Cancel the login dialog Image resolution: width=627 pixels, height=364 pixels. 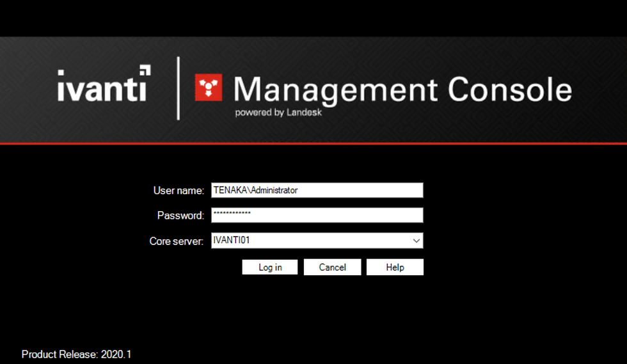click(332, 267)
